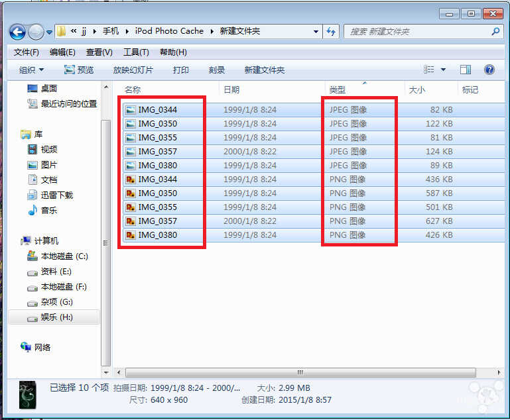Click the 预览 toolbar button
The height and width of the screenshot is (420, 510).
tap(79, 70)
